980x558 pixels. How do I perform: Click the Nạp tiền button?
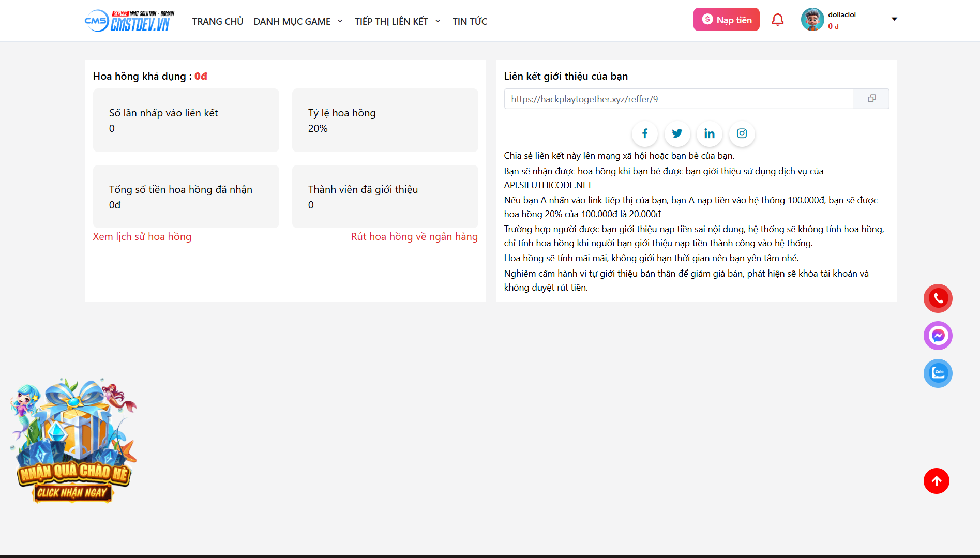(726, 20)
